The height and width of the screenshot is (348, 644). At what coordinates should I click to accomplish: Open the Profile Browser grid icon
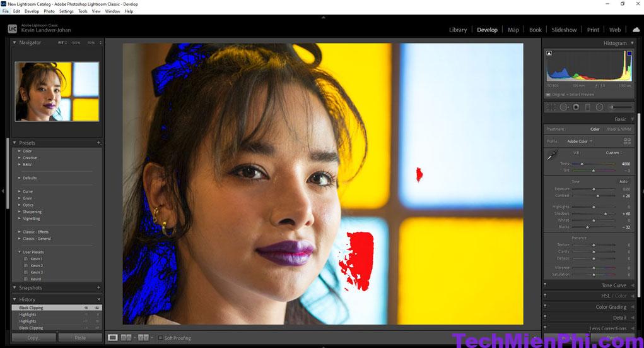click(x=627, y=141)
